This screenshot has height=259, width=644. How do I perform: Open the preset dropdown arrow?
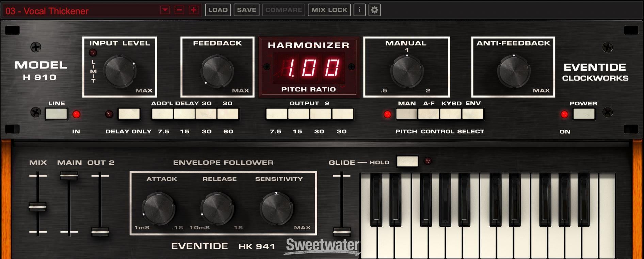pos(165,10)
